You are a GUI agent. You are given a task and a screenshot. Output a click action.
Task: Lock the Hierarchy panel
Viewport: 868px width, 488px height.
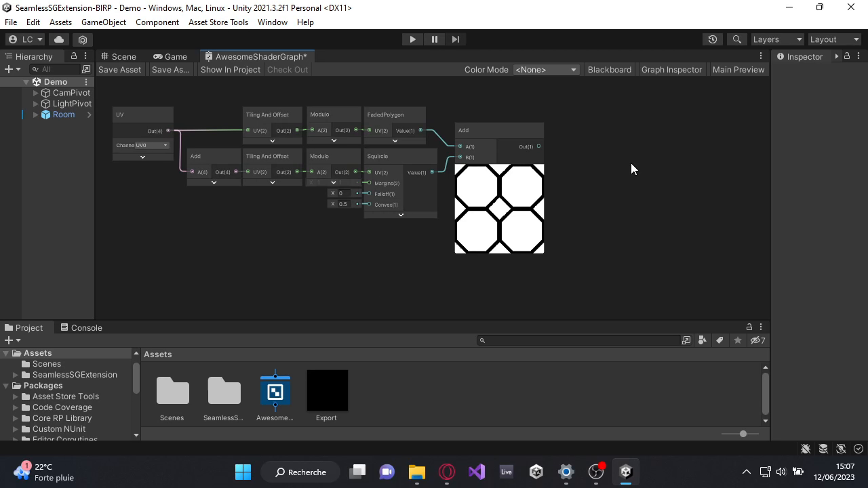coord(74,56)
